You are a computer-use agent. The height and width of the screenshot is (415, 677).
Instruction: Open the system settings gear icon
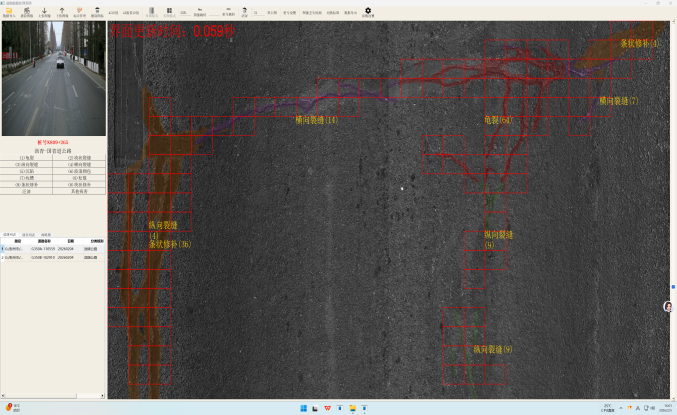[x=367, y=11]
